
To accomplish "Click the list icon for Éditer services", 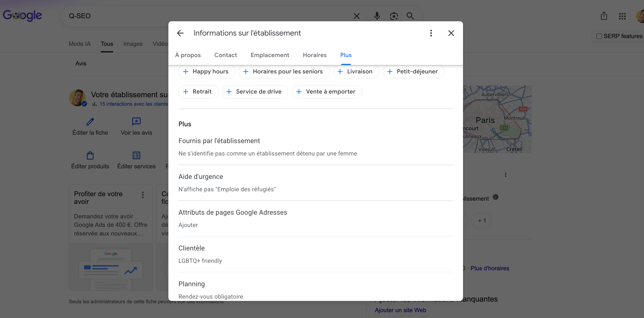I will tap(136, 155).
